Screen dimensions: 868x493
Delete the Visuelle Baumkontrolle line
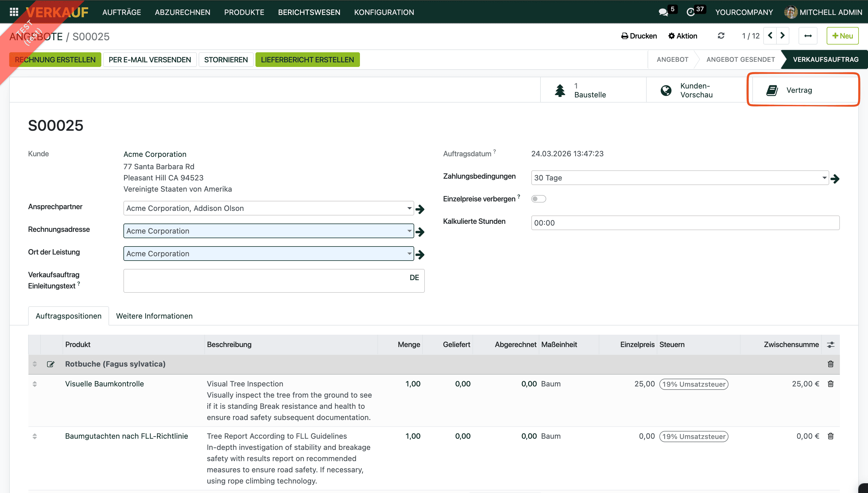[x=830, y=384]
